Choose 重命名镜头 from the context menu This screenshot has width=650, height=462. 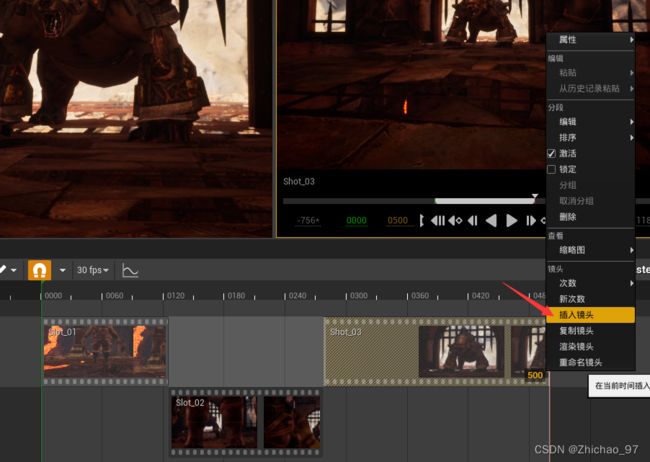pyautogui.click(x=591, y=362)
